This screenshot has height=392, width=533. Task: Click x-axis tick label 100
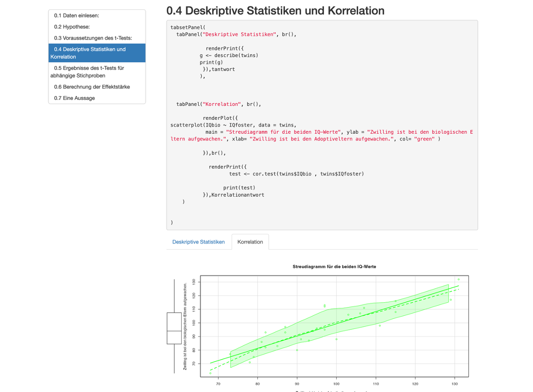click(336, 384)
